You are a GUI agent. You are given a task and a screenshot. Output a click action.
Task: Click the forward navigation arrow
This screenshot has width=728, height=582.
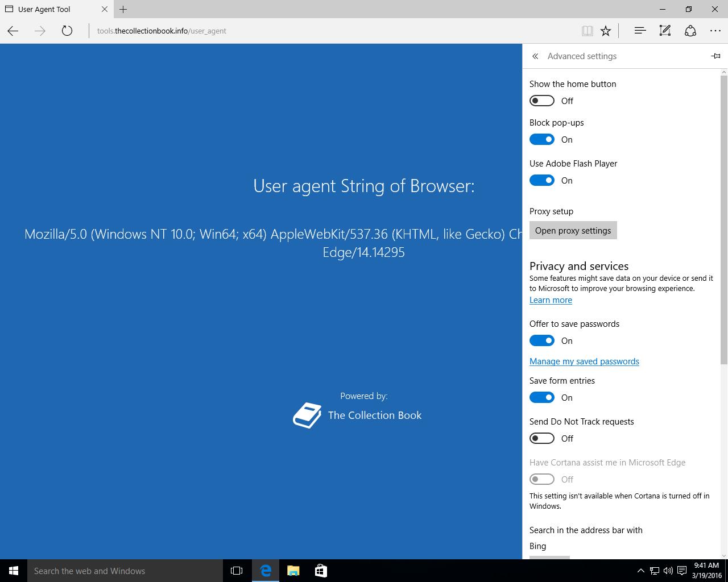click(x=40, y=31)
